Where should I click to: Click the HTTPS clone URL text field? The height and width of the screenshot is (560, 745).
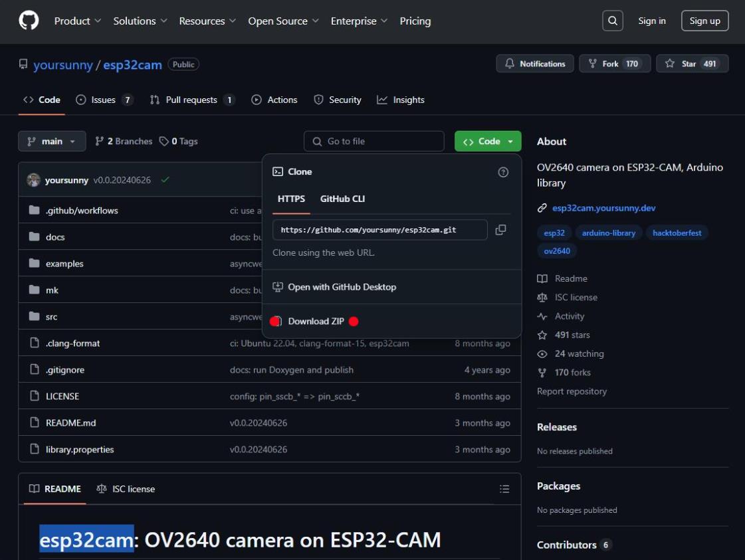tap(380, 230)
